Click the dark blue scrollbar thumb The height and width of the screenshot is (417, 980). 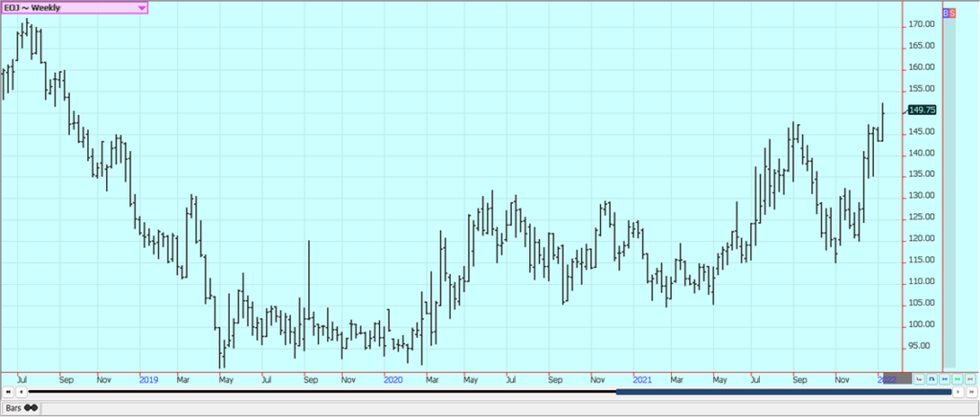pos(783,392)
